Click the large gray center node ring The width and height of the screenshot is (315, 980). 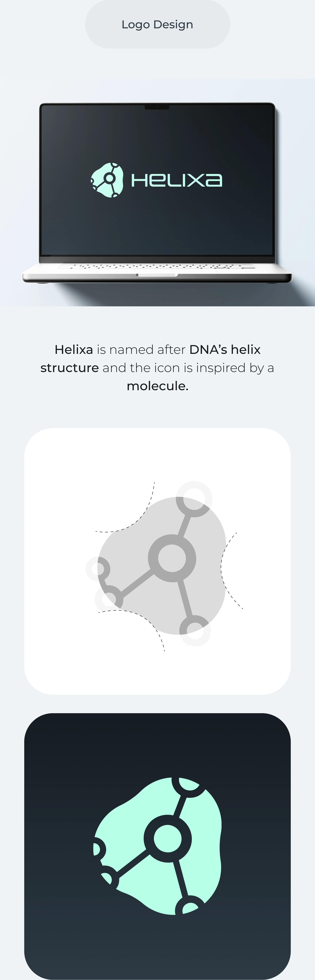(x=172, y=558)
